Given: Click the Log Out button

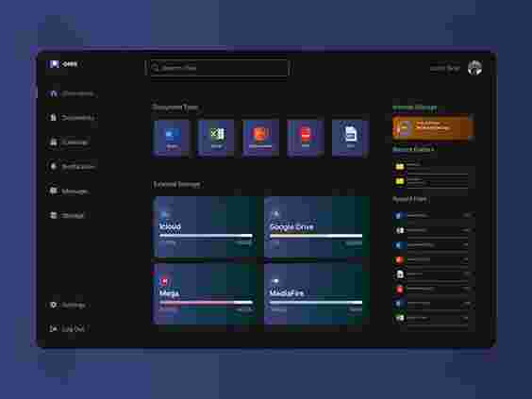Looking at the screenshot, I should pyautogui.click(x=67, y=328).
